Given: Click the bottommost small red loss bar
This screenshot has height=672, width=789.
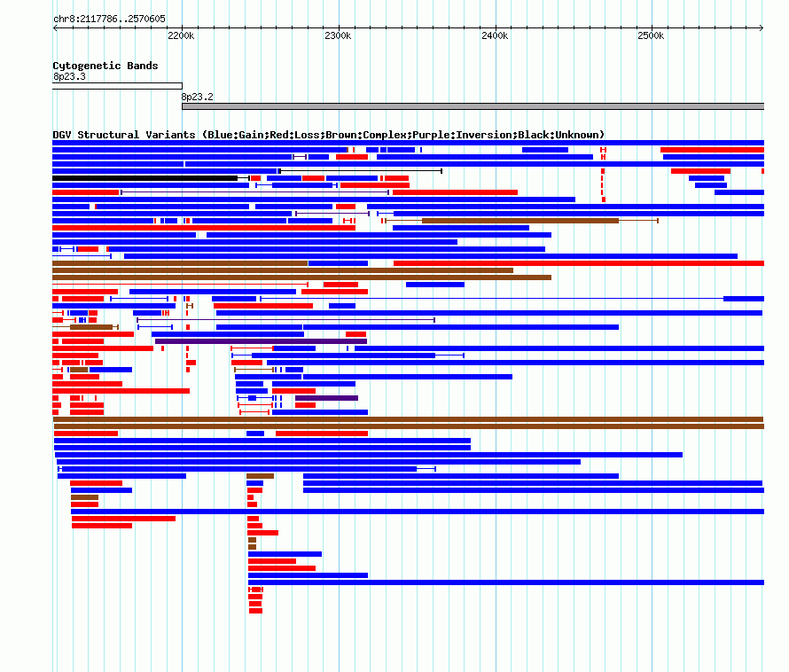Looking at the screenshot, I should click(255, 611).
